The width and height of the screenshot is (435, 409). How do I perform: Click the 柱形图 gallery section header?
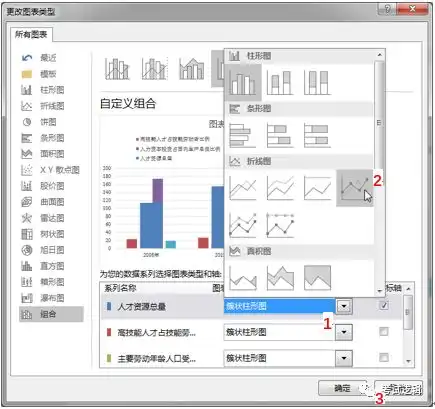300,56
